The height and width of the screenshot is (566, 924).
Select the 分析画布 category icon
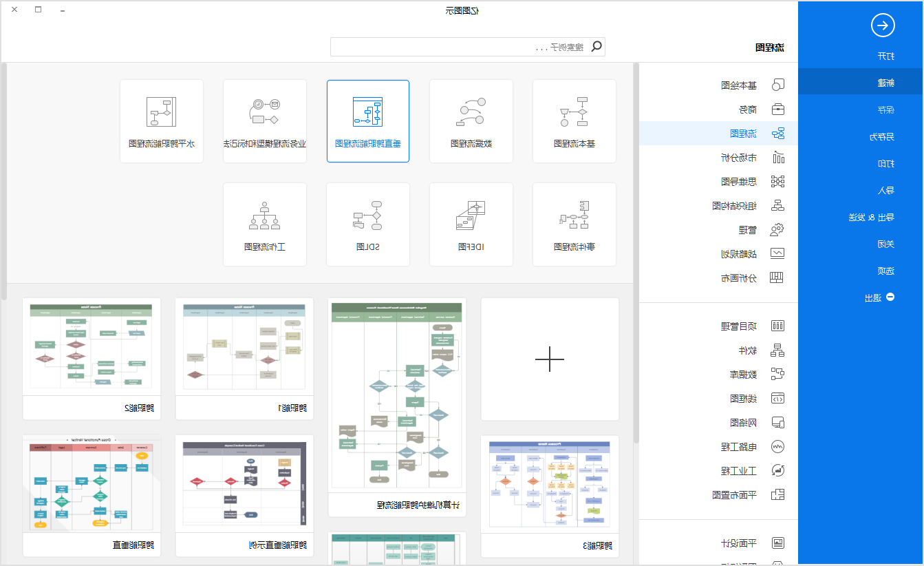click(778, 277)
